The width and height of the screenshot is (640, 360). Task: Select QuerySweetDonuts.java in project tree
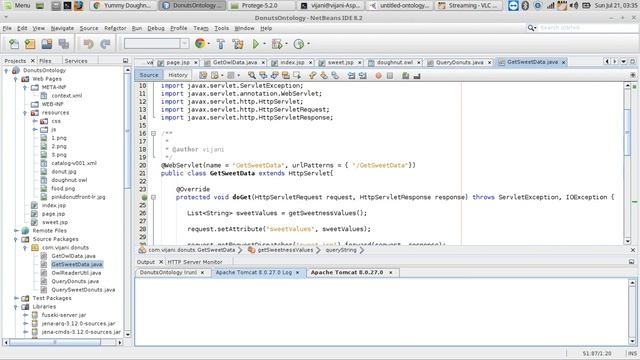[83, 290]
